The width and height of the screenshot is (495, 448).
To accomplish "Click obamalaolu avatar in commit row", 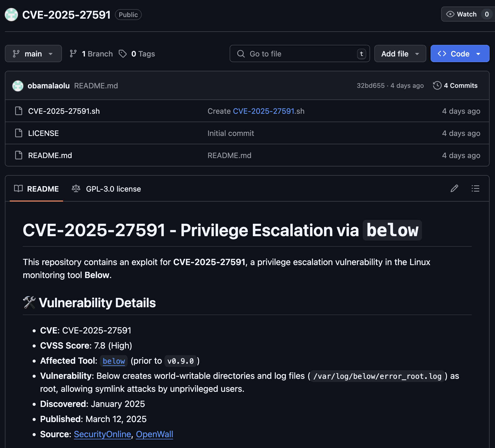I will tap(18, 86).
